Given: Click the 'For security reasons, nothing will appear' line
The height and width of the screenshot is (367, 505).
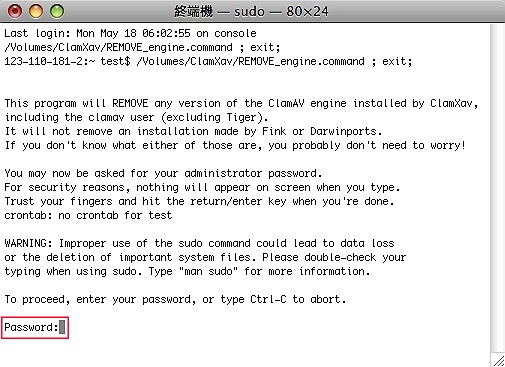Looking at the screenshot, I should click(x=202, y=187).
